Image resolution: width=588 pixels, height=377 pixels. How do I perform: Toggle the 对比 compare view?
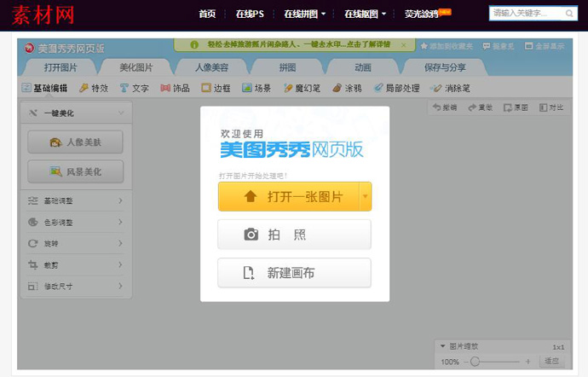coord(551,107)
